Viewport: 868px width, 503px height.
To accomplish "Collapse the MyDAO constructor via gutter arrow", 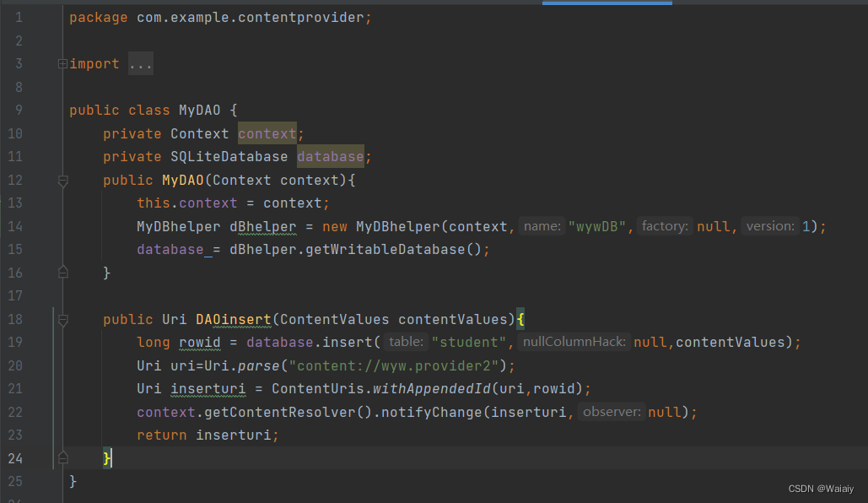I will coord(62,181).
